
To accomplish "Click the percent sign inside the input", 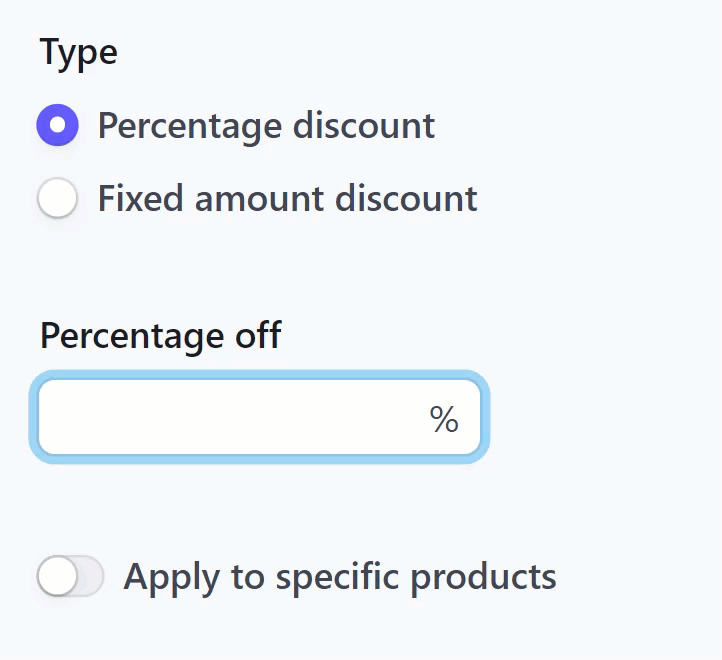I will pyautogui.click(x=444, y=420).
